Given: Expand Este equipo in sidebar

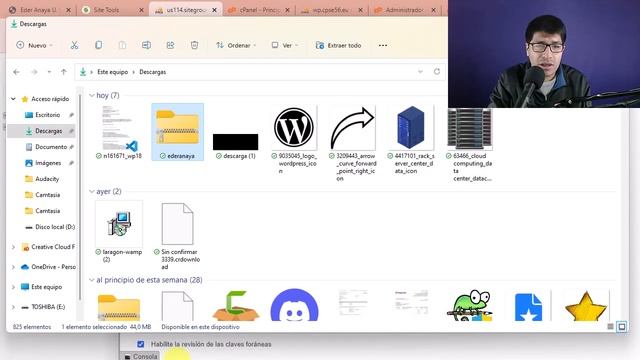Looking at the screenshot, I should [x=13, y=287].
